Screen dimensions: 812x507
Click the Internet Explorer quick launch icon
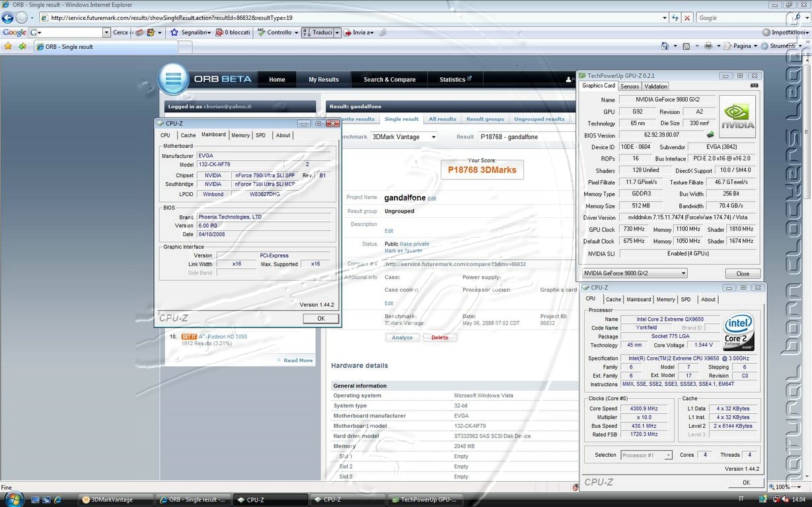pos(57,500)
